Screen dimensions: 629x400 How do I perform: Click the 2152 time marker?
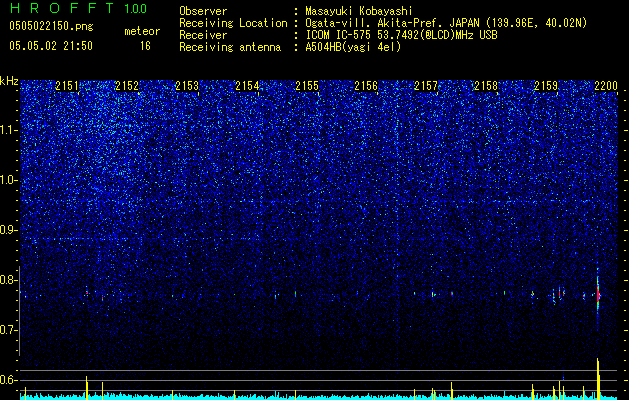pyautogui.click(x=127, y=86)
